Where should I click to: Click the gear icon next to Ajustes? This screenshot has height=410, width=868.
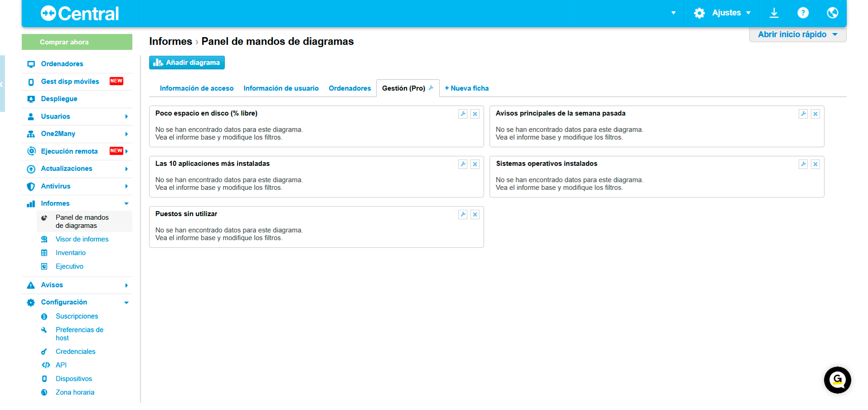[699, 13]
